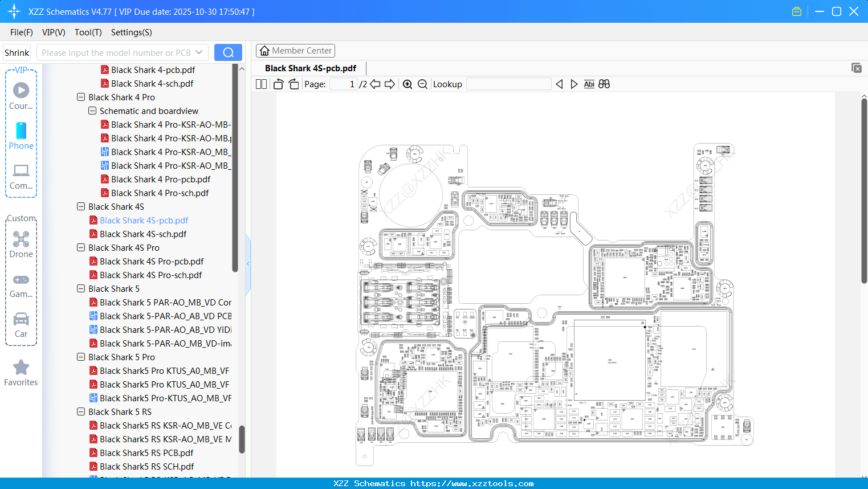The image size is (868, 489).
Task: Toggle the Abi search option
Action: [589, 84]
